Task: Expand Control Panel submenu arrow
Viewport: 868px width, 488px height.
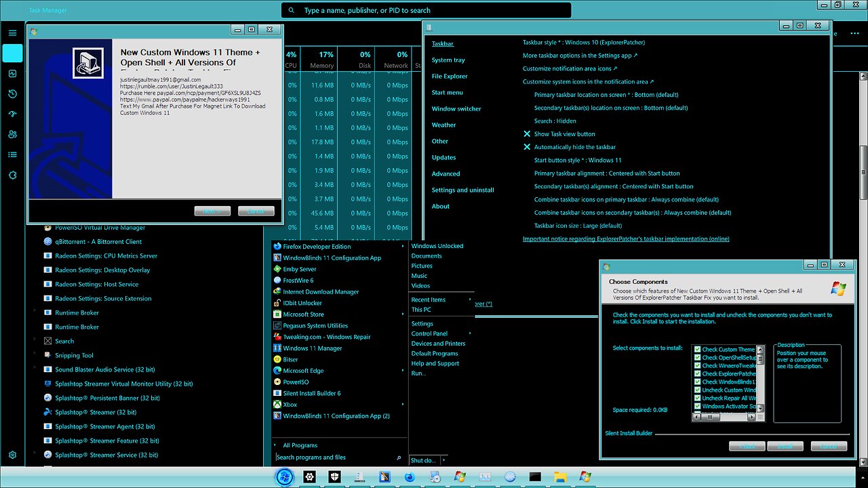Action: click(x=469, y=333)
